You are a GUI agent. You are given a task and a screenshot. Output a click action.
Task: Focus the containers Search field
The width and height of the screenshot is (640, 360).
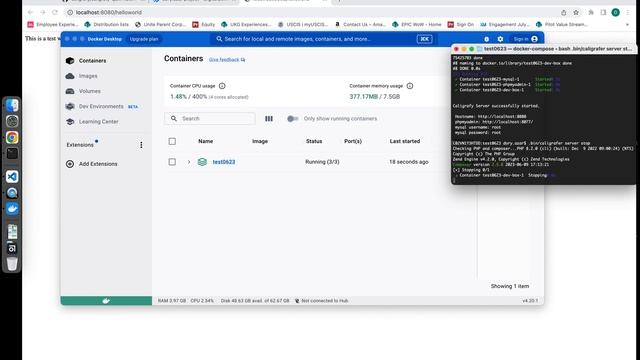click(210, 118)
